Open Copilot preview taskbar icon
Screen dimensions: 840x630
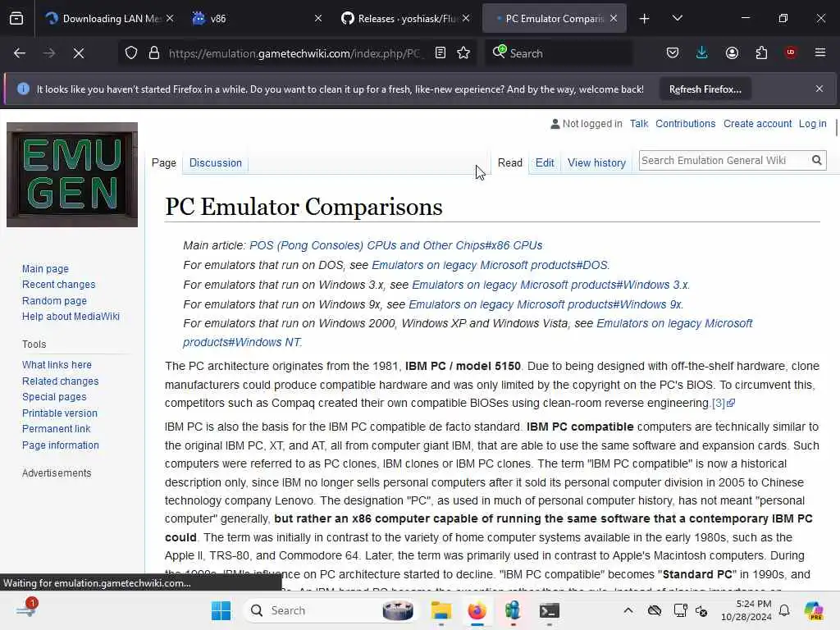pyautogui.click(x=814, y=610)
